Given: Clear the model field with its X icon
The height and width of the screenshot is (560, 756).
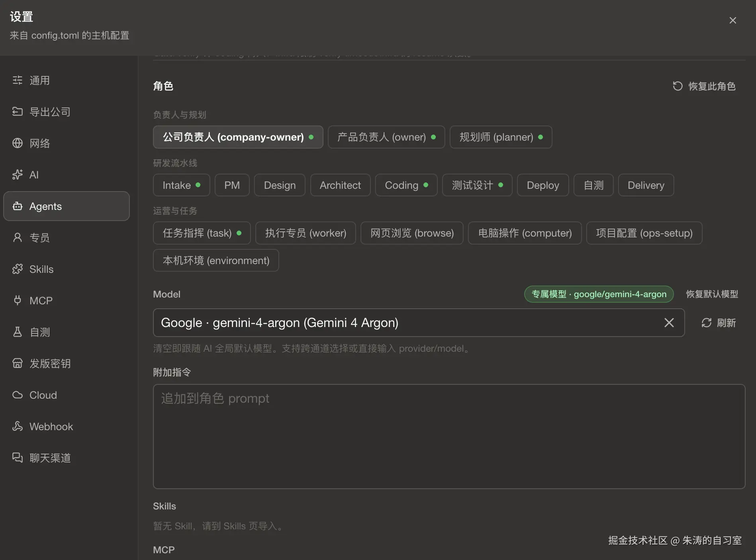Looking at the screenshot, I should coord(669,323).
